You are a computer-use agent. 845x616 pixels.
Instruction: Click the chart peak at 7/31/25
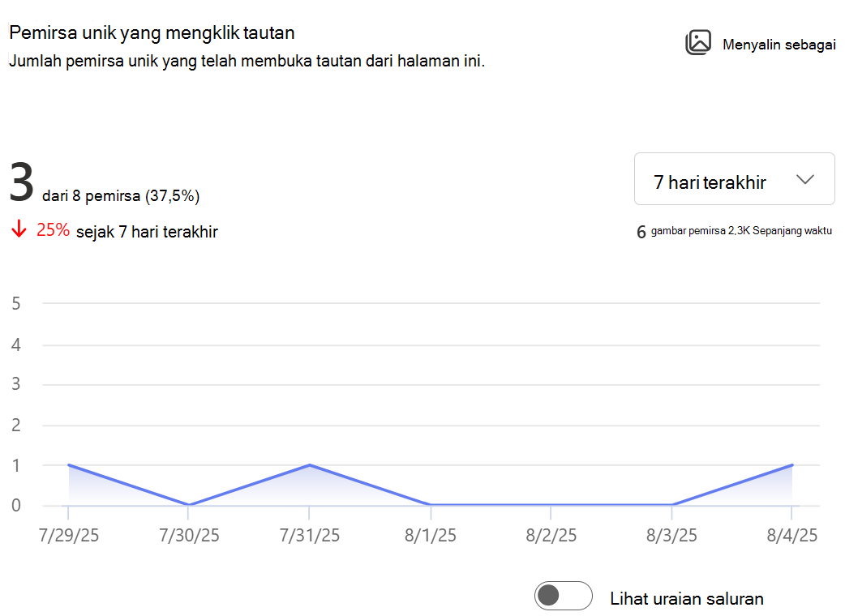[x=309, y=464]
